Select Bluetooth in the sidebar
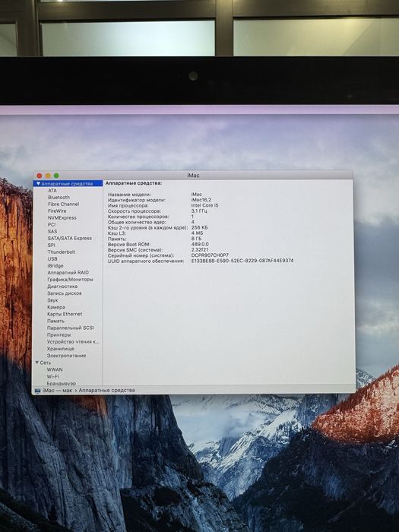 click(x=59, y=197)
